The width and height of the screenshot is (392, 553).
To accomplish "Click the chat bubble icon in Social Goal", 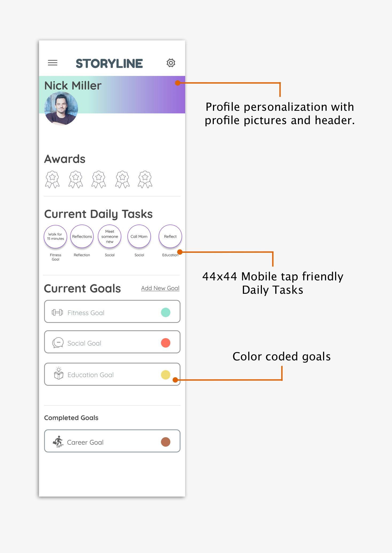I will (x=58, y=343).
